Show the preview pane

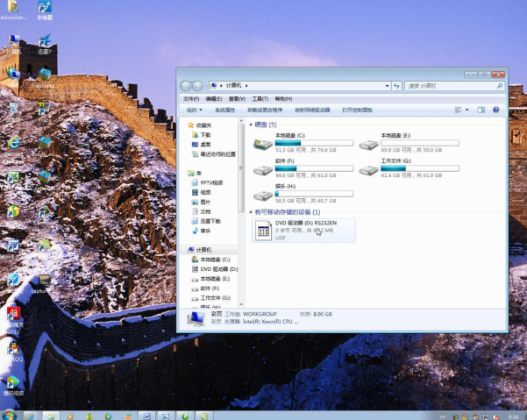(481, 110)
